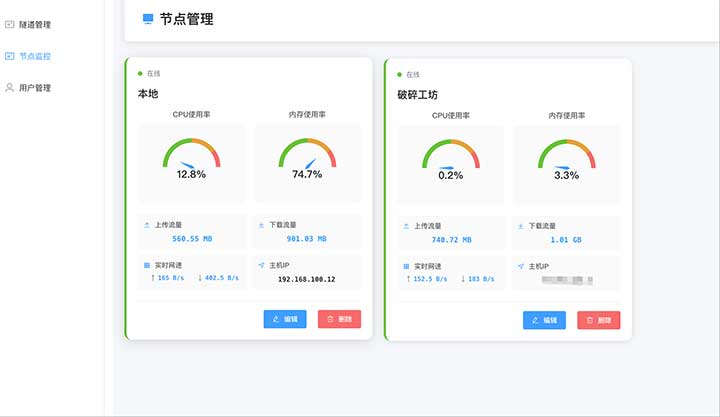The width and height of the screenshot is (720, 417).
Task: Click the upload value 740.72 MB
Action: pos(452,240)
